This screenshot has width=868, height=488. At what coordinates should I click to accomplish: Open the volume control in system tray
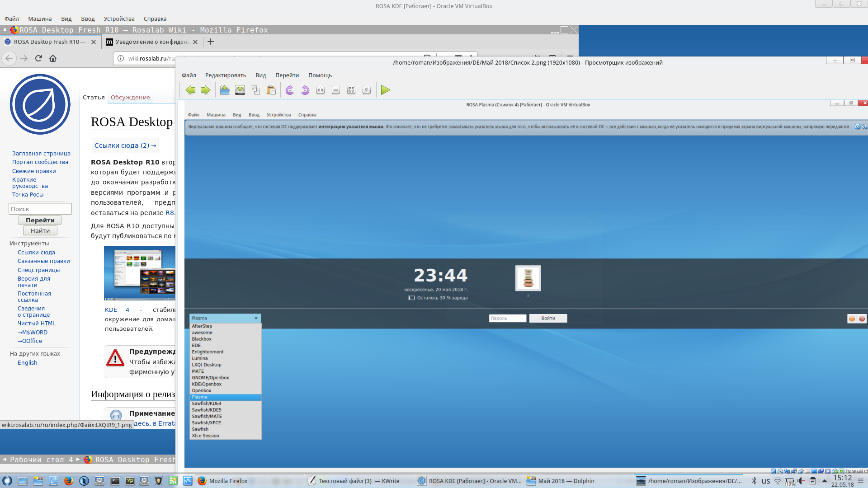coord(801,481)
